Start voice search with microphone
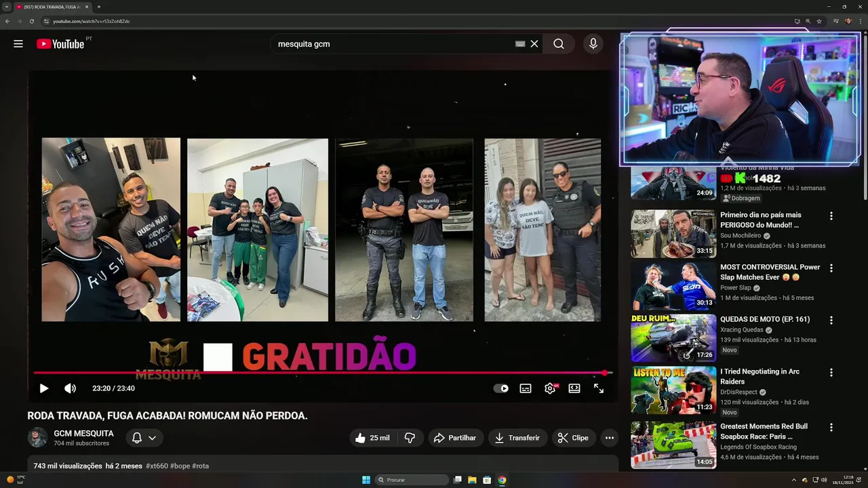Viewport: 868px width, 488px height. [593, 44]
